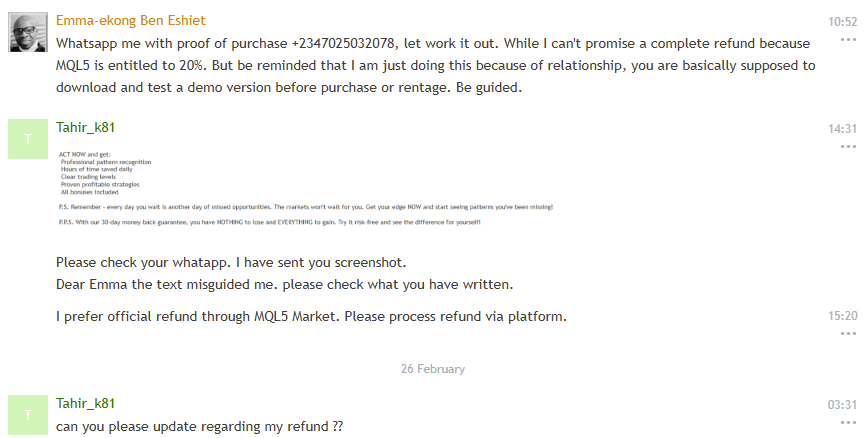Open three-dot options menu for the 15:20 message
867x438 pixels.
848,333
